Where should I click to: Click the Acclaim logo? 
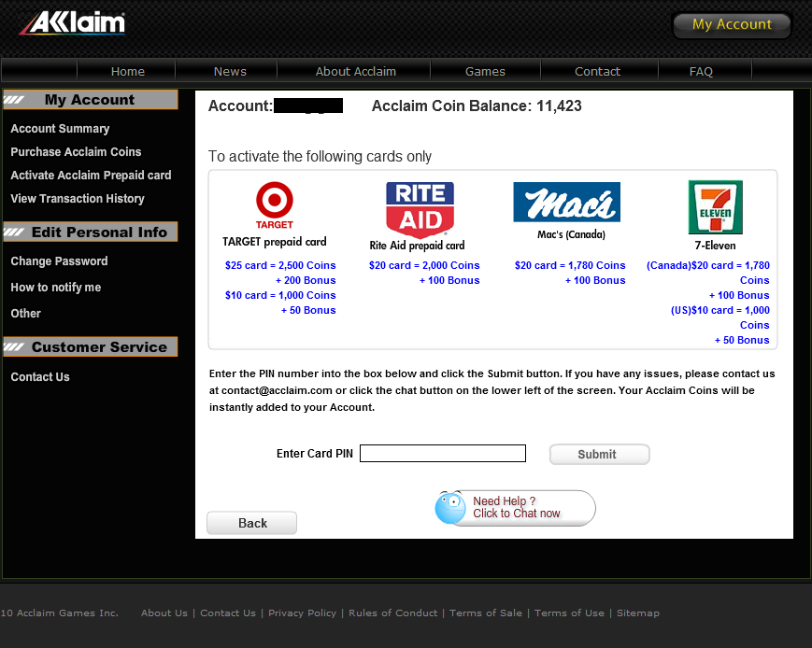(x=73, y=23)
